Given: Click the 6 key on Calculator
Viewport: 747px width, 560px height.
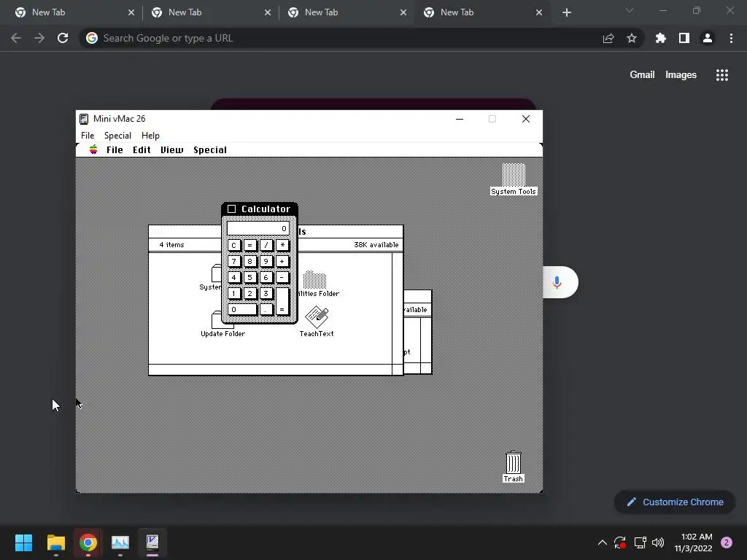Looking at the screenshot, I should tap(266, 278).
